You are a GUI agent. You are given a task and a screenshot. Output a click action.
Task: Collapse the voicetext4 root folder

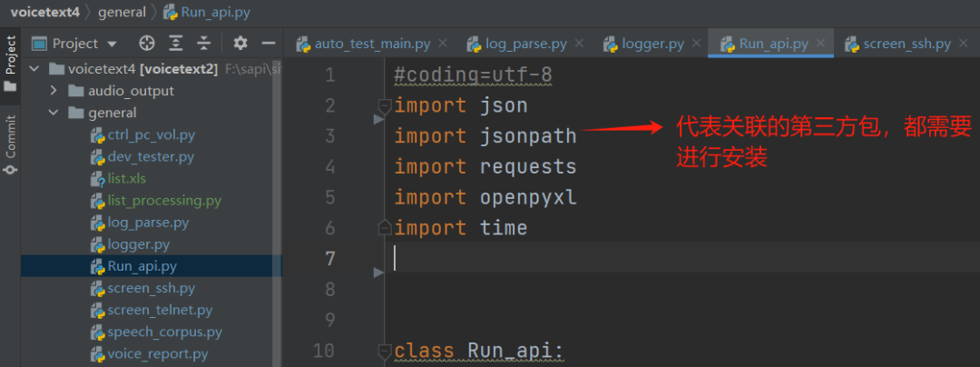click(x=35, y=69)
